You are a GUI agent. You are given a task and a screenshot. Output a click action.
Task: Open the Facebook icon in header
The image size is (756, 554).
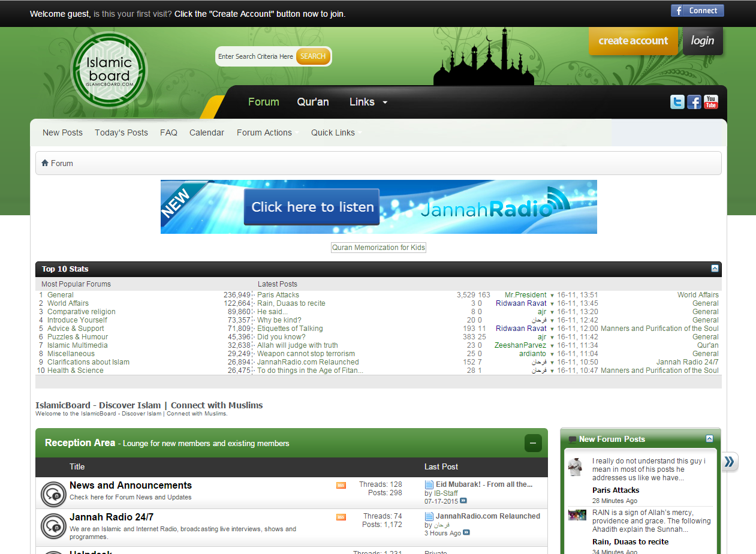pos(694,102)
